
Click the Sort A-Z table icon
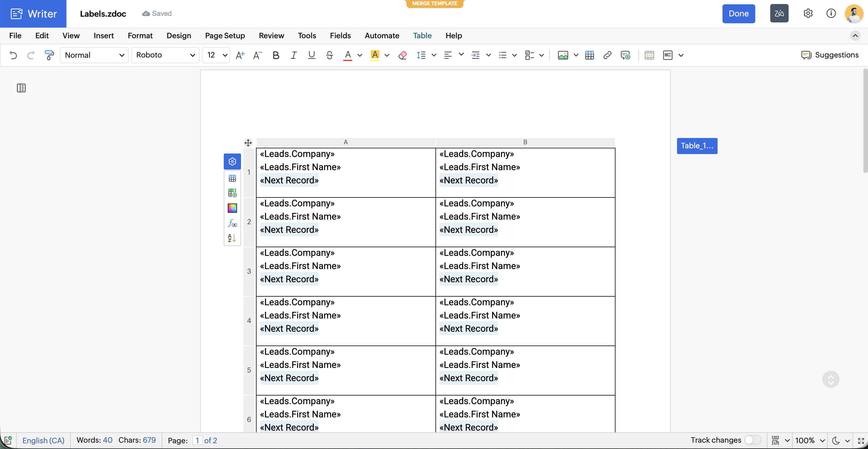tap(232, 238)
